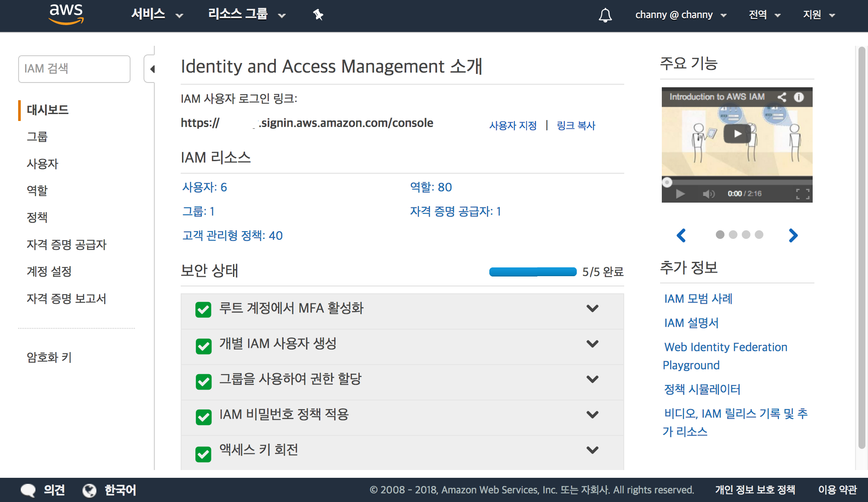Screen dimensions: 868x502
Task: Go to next feature carousel slide
Action: coord(793,235)
